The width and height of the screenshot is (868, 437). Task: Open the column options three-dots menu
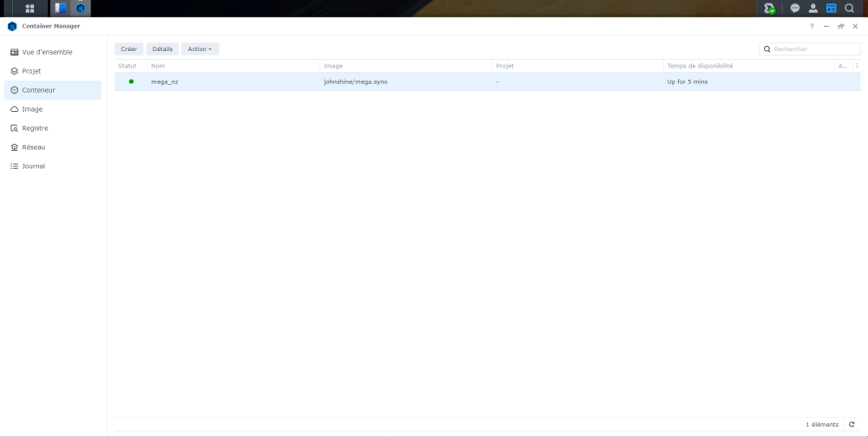pyautogui.click(x=857, y=66)
